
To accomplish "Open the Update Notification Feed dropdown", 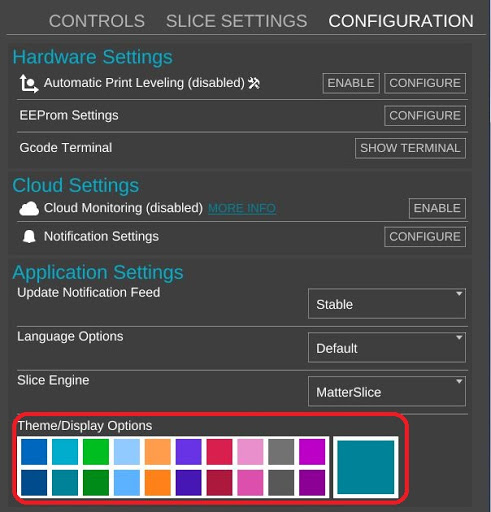I will click(x=387, y=304).
